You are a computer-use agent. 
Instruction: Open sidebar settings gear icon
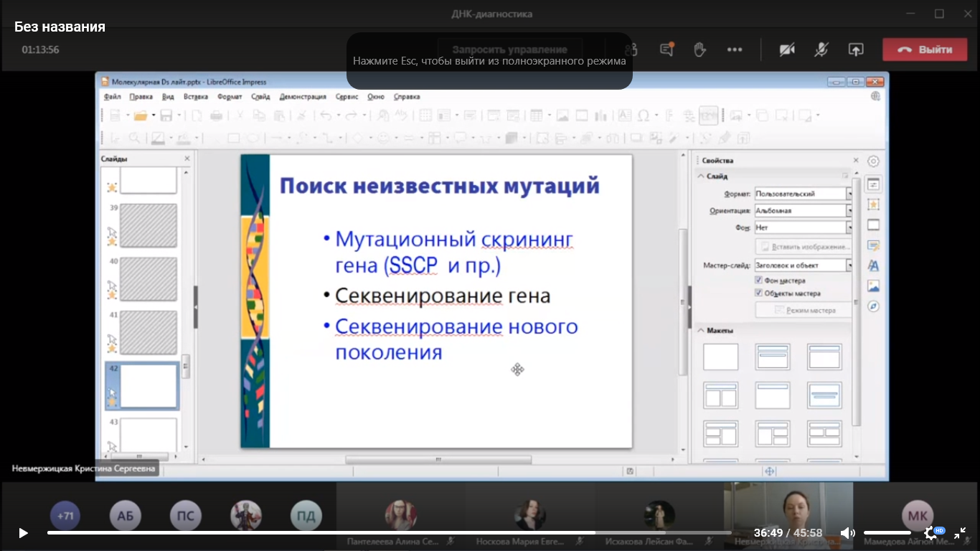[x=873, y=161]
